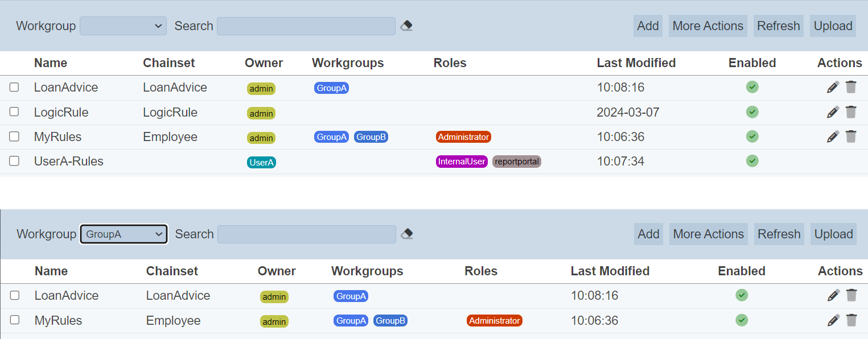Check MyRules checkbox in the GroupA-filtered list
This screenshot has width=868, height=339.
[15, 320]
